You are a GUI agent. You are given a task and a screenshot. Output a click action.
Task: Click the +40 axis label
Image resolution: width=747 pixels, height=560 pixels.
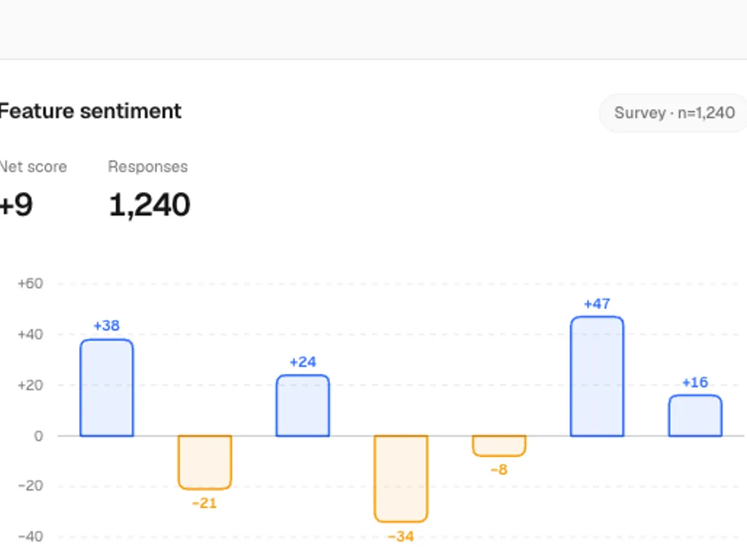(30, 334)
